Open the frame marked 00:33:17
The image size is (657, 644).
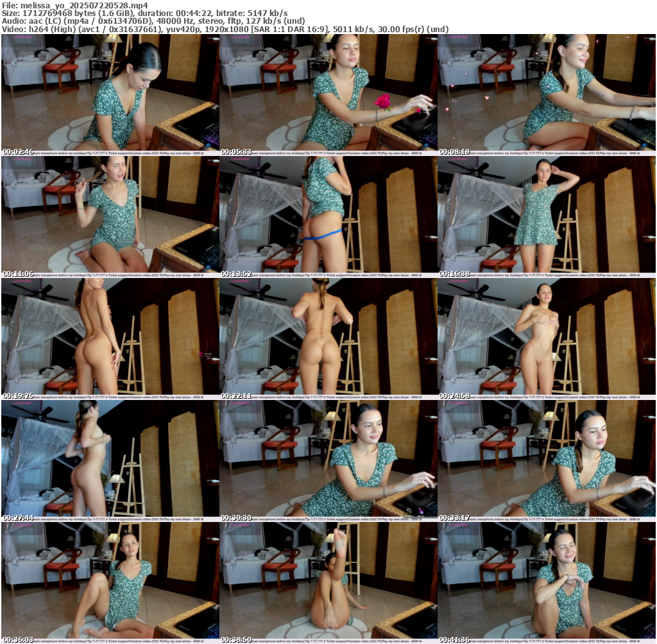point(546,461)
